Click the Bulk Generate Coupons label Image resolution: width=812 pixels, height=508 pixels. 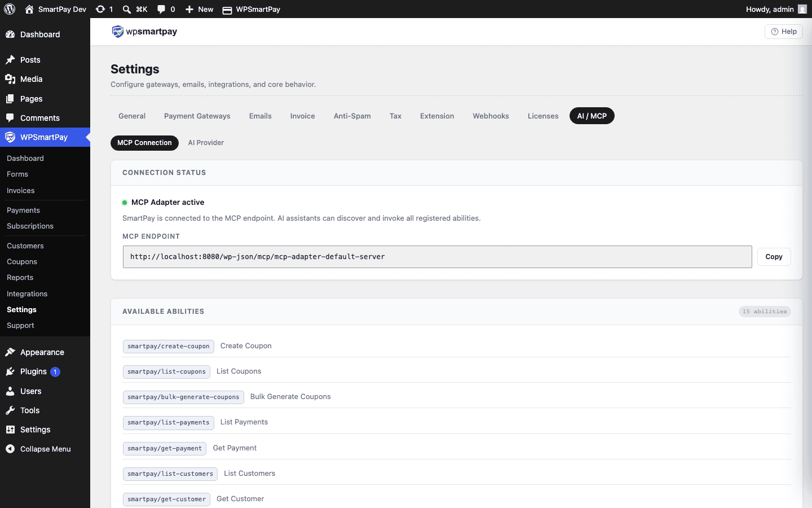290,397
